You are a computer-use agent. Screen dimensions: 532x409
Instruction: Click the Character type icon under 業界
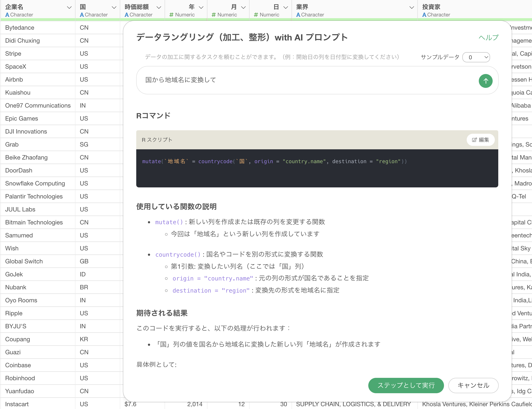298,15
